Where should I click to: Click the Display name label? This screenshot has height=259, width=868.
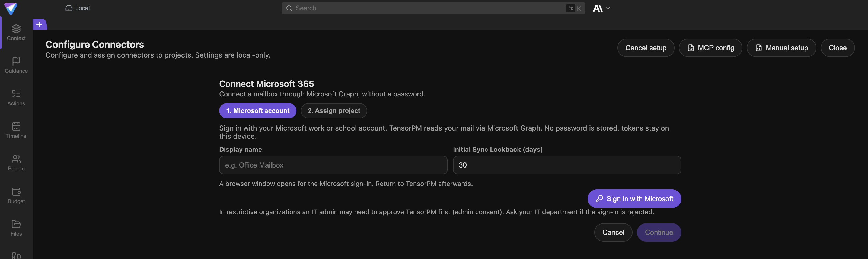(x=240, y=149)
